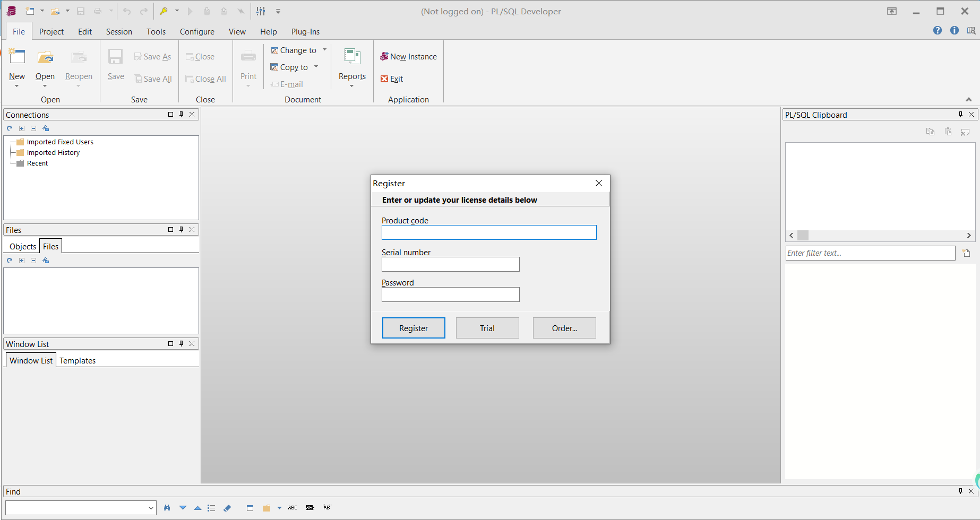The image size is (980, 520).
Task: Open the Preferences sliders icon in title toolbar
Action: point(261,11)
